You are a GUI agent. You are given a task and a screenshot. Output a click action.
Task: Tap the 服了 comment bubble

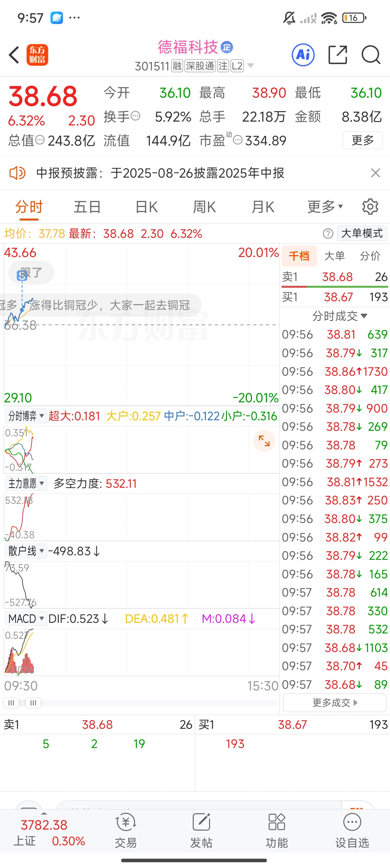coord(31,272)
